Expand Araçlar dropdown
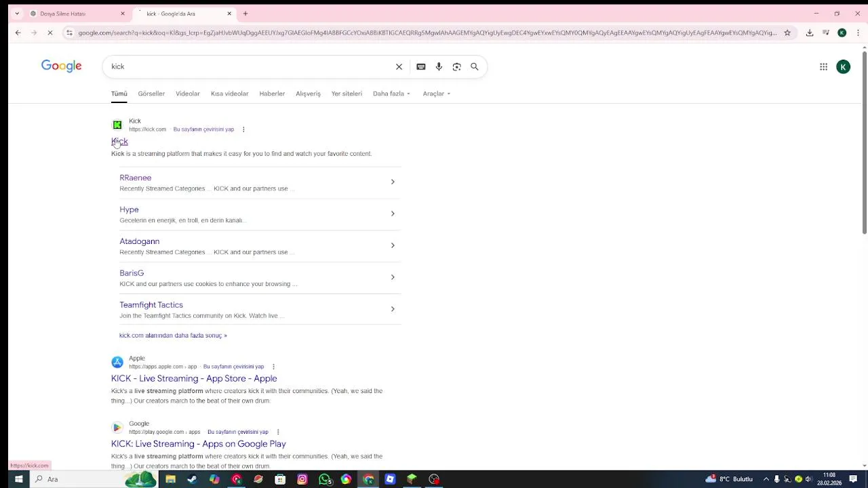868x488 pixels. coord(437,94)
